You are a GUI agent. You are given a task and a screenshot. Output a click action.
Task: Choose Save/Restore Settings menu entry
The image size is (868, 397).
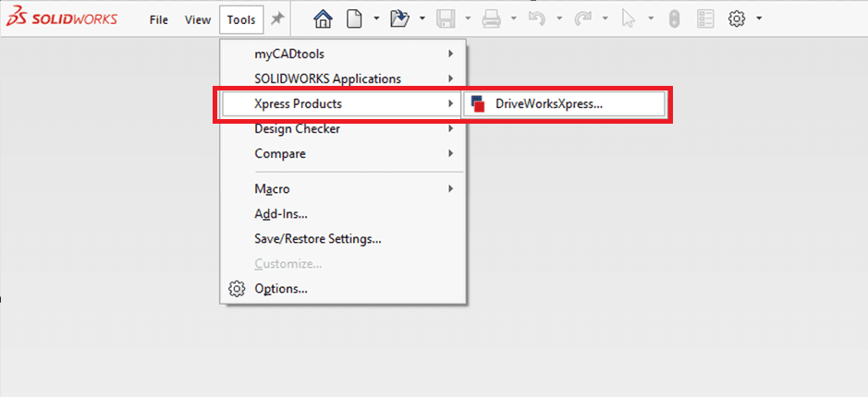coord(317,239)
